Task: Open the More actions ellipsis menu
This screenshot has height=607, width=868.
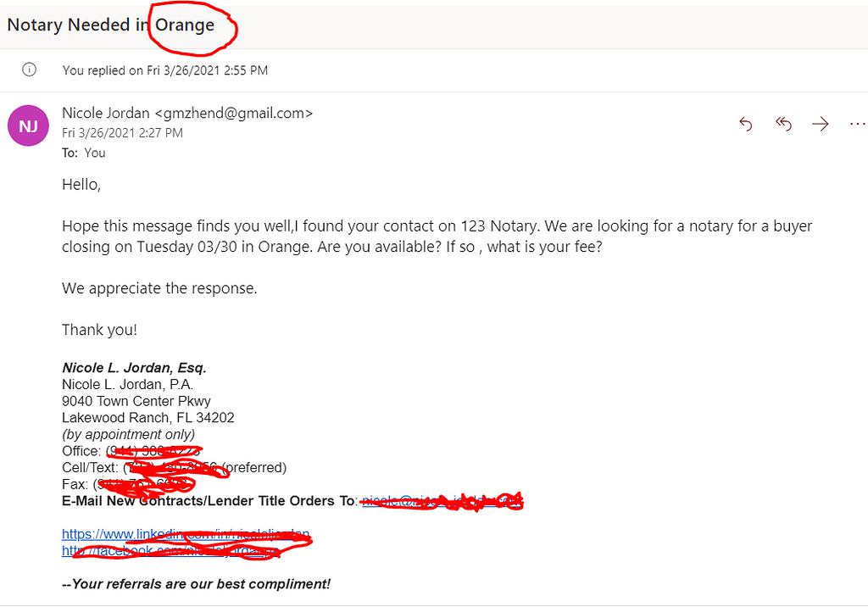Action: pyautogui.click(x=856, y=125)
